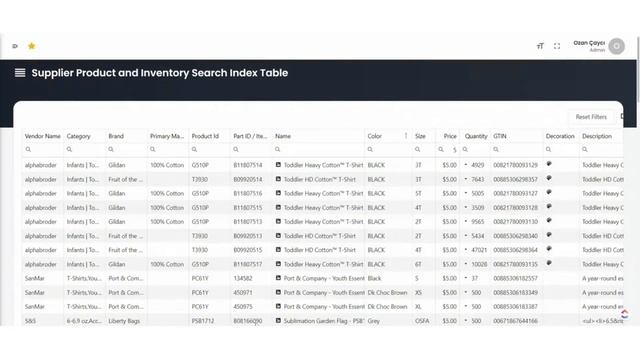Click the Part ID filter search icon
The image size is (640, 360).
click(x=236, y=149)
